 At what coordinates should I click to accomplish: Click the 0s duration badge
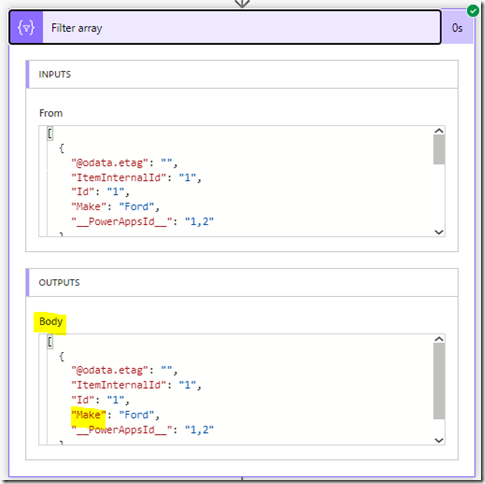click(x=457, y=28)
